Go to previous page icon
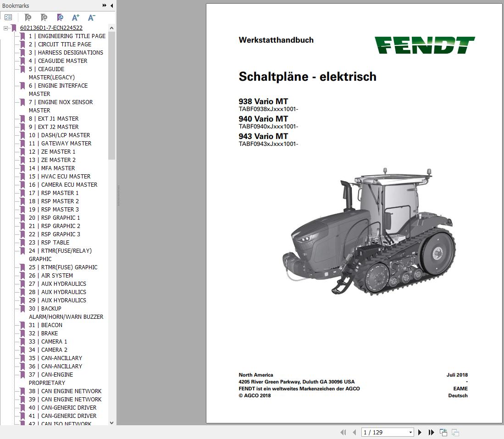The width and height of the screenshot is (504, 439). coord(354,432)
